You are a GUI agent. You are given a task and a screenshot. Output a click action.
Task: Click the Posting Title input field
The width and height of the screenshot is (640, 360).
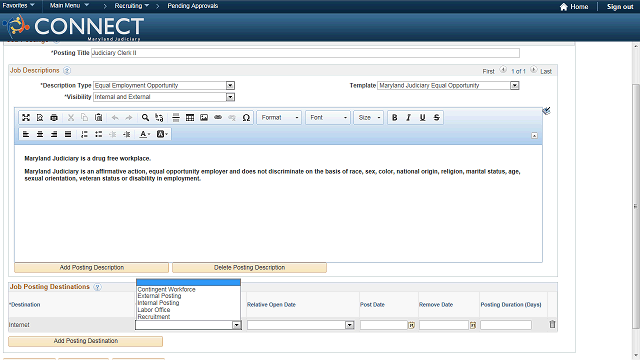tap(305, 53)
